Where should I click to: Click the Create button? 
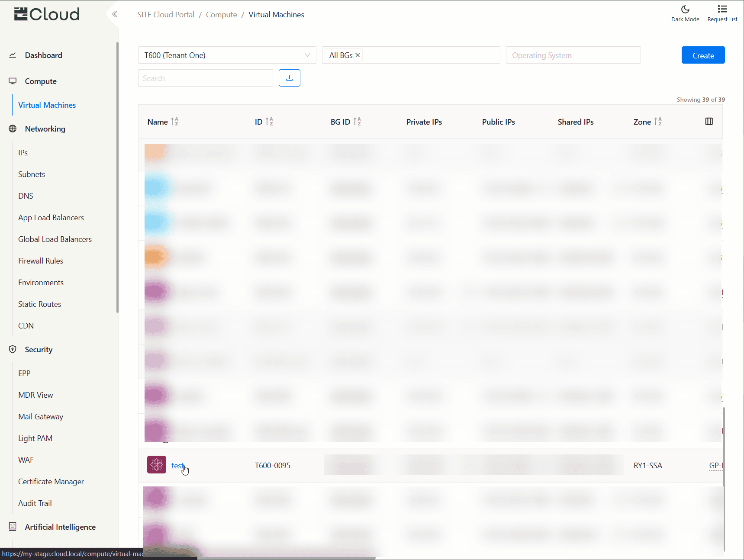[702, 55]
